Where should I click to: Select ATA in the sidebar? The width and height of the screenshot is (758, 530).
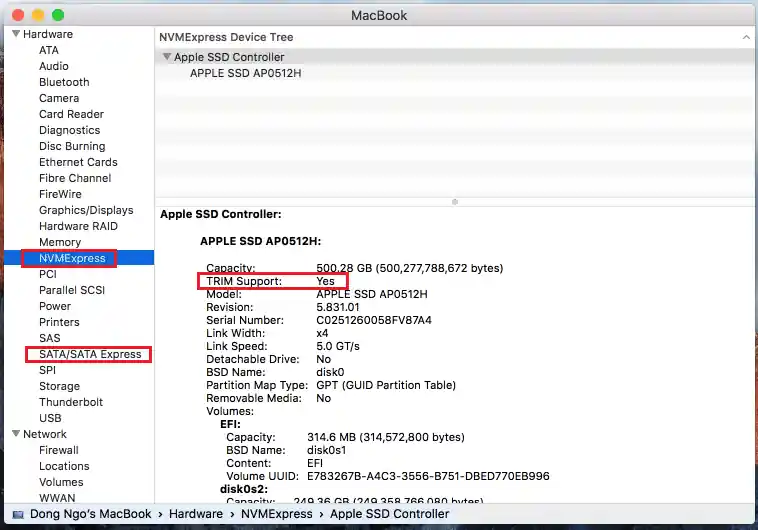point(49,50)
